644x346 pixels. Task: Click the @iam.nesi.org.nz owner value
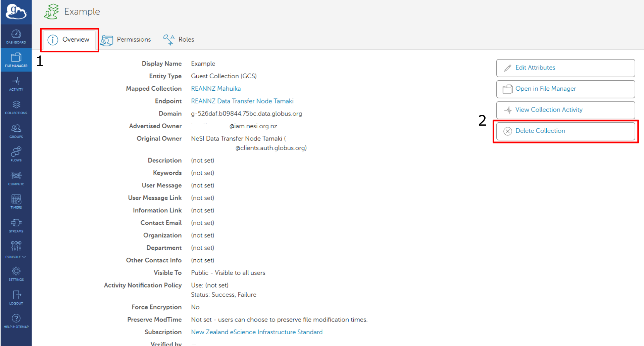253,126
